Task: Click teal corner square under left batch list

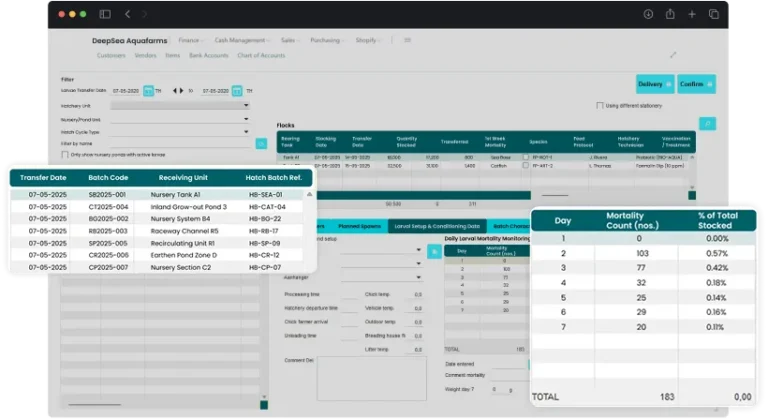Action: [x=264, y=405]
